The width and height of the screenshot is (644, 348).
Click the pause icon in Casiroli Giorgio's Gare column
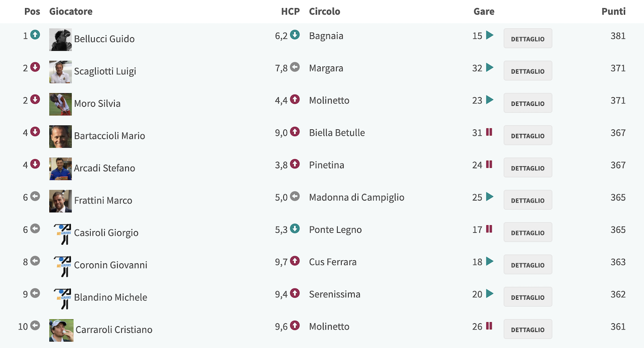[489, 229]
